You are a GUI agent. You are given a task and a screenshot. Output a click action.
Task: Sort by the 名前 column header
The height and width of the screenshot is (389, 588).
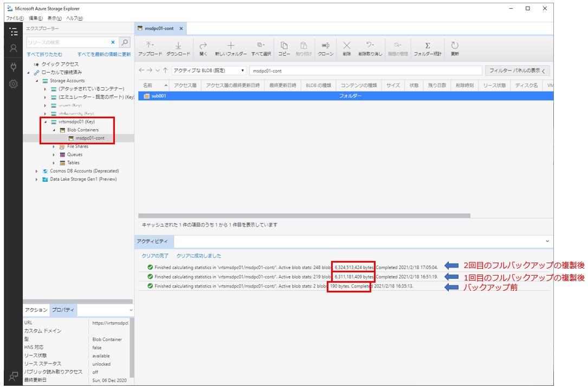pyautogui.click(x=154, y=86)
